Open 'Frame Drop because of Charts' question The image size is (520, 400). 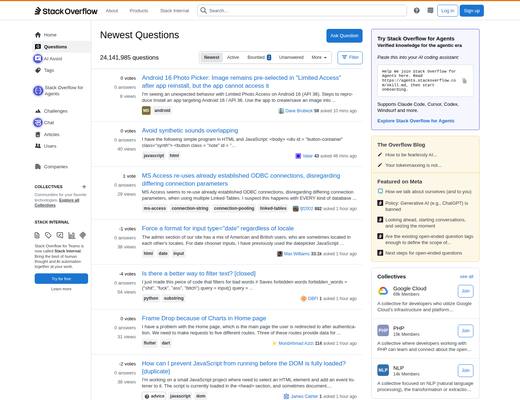[x=204, y=318]
